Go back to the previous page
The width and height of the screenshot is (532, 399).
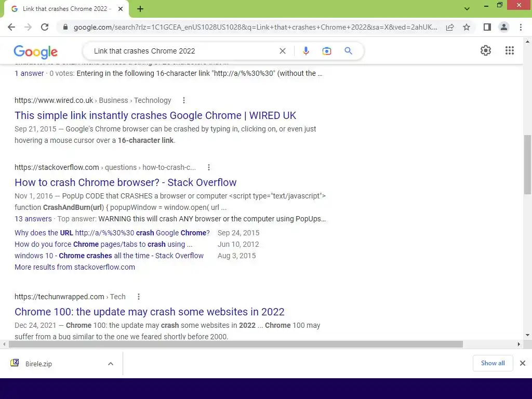[11, 27]
